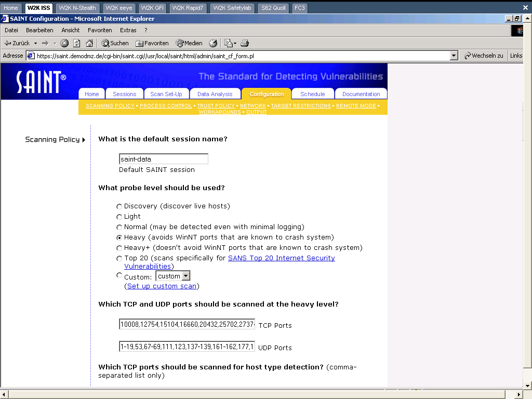Click the SAINT logo
Image resolution: width=532 pixels, height=399 pixels.
pos(41,82)
